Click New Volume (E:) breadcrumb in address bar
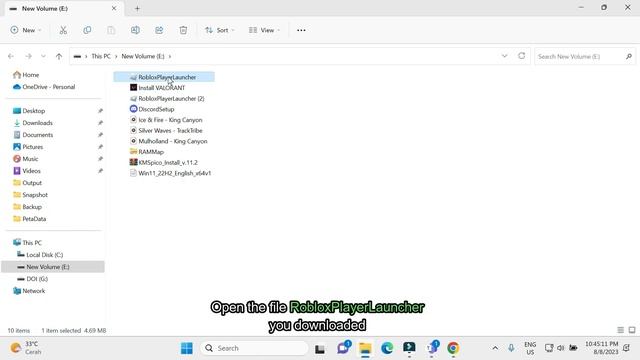The width and height of the screenshot is (640, 360). click(x=143, y=56)
